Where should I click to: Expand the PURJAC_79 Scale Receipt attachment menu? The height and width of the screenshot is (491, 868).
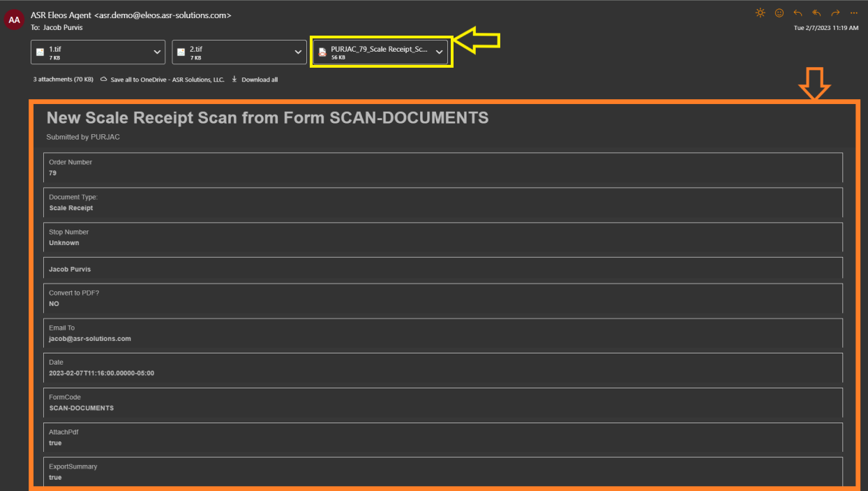click(439, 52)
